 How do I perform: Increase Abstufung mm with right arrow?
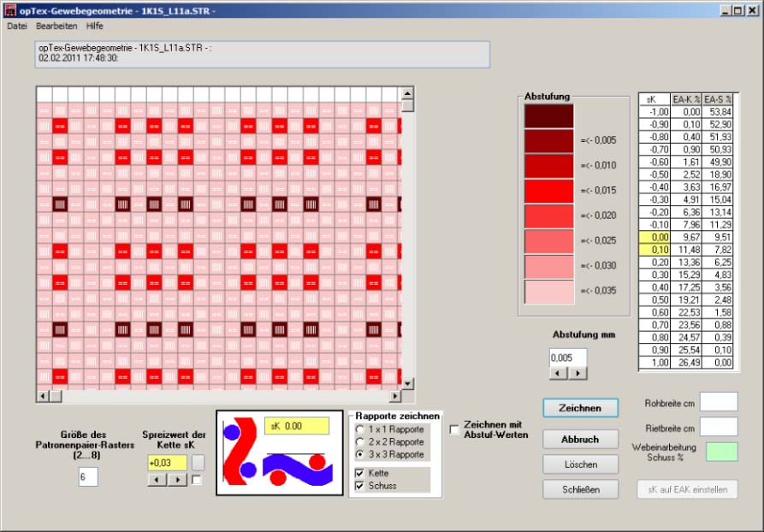577,373
